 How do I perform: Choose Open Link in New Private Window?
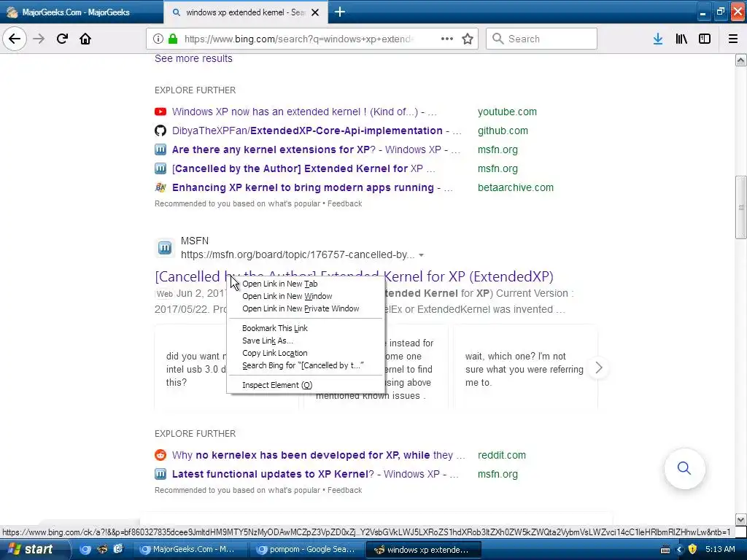point(301,308)
